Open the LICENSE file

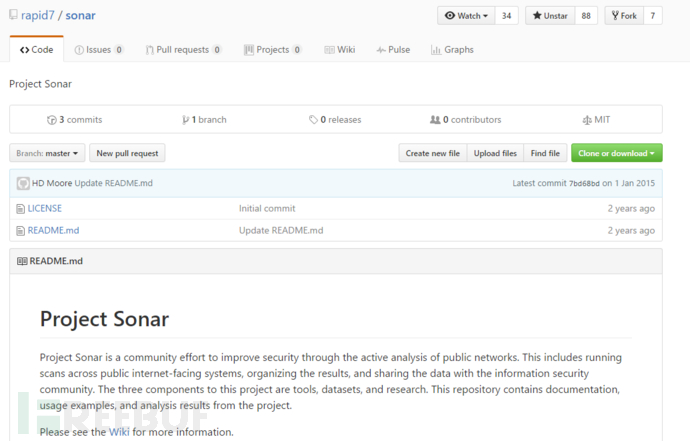[x=44, y=209]
